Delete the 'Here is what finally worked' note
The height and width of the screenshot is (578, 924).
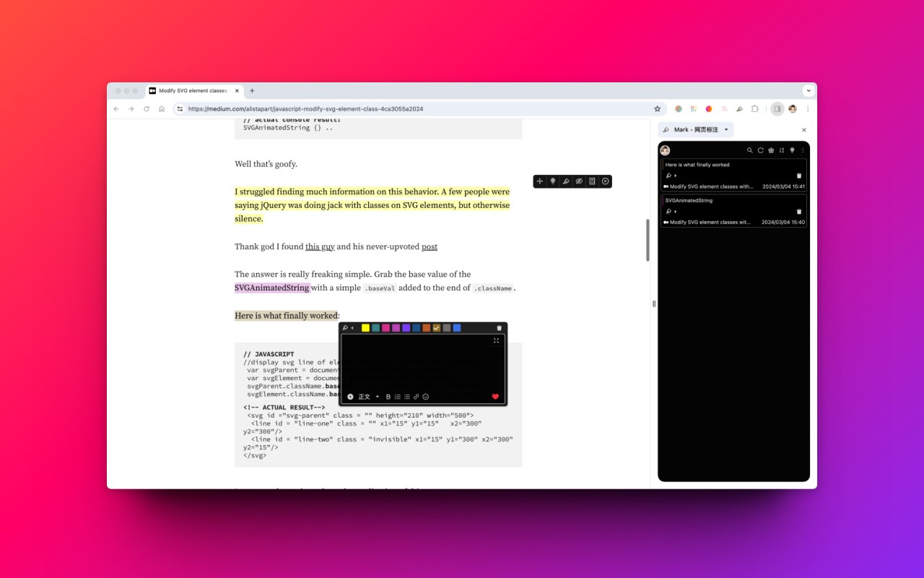tap(799, 176)
